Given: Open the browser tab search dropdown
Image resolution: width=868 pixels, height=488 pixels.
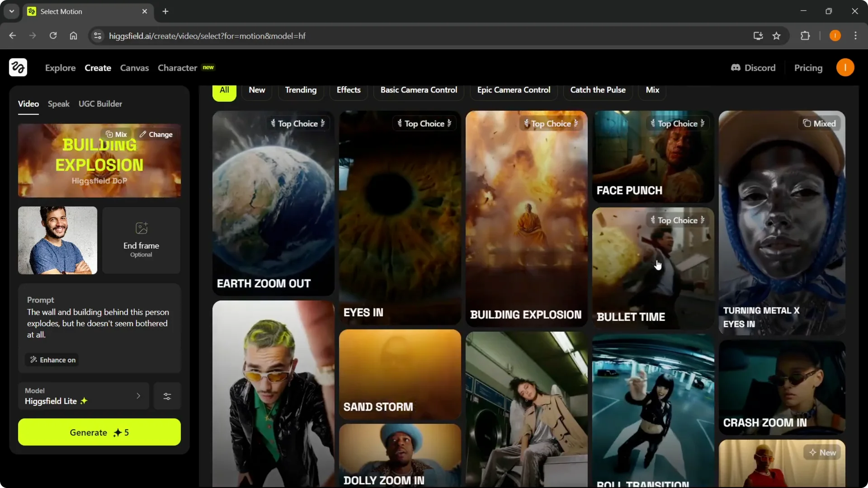Looking at the screenshot, I should coord(12,11).
